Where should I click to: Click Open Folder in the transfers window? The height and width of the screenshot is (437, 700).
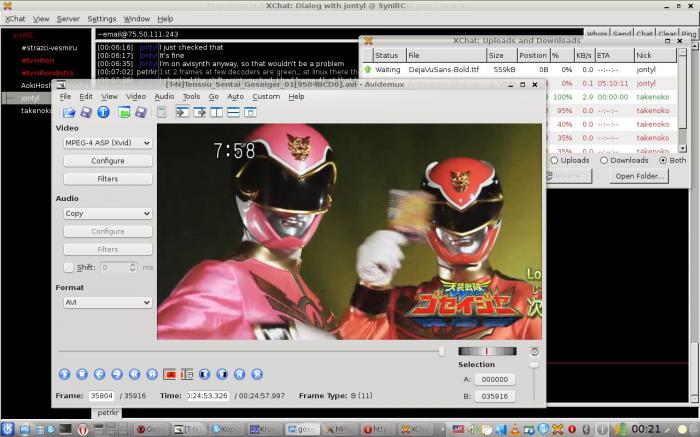click(639, 176)
